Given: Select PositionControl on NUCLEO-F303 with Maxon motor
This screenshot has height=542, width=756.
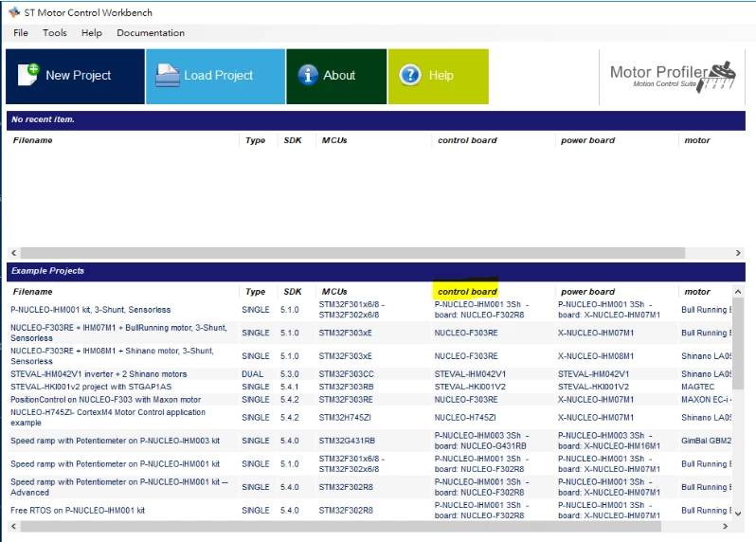Looking at the screenshot, I should 105,400.
